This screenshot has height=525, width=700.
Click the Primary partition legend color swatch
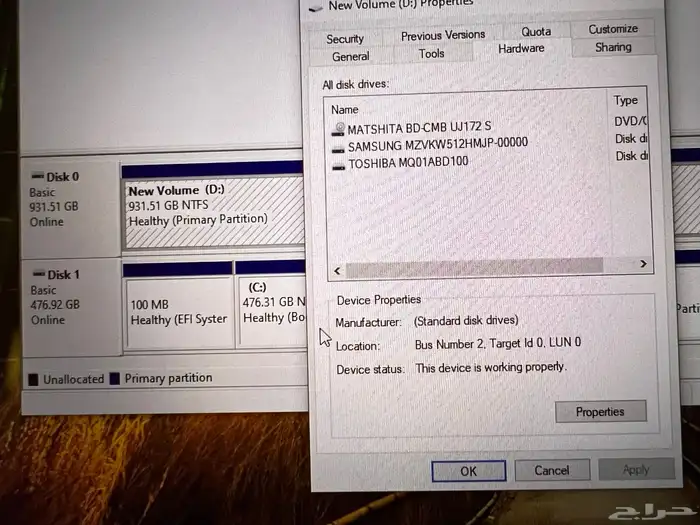pos(115,379)
